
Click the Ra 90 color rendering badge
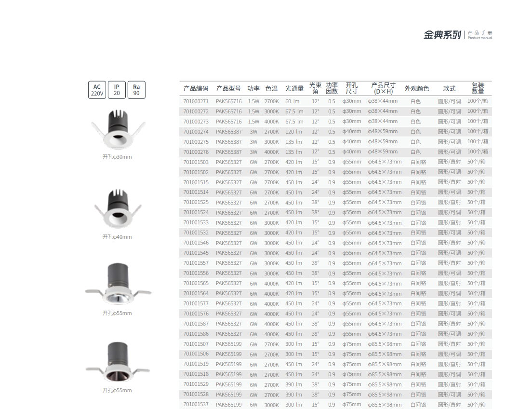tap(136, 90)
